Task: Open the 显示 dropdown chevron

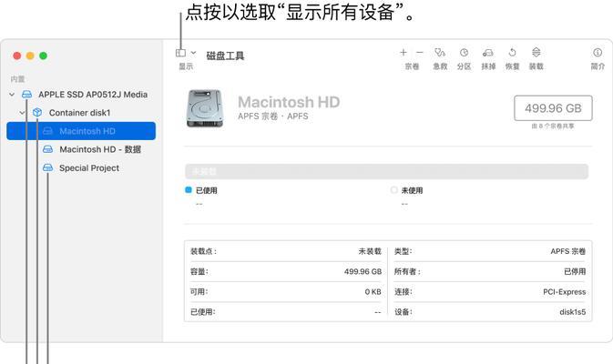Action: (193, 53)
